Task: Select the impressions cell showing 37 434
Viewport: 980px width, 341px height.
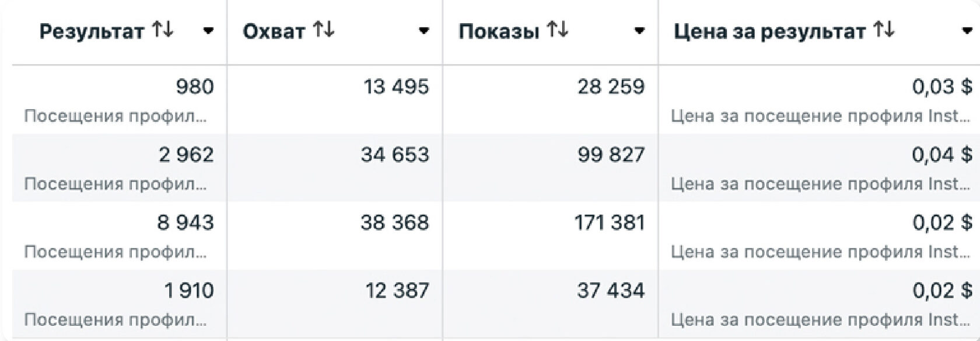Action: pos(551,303)
